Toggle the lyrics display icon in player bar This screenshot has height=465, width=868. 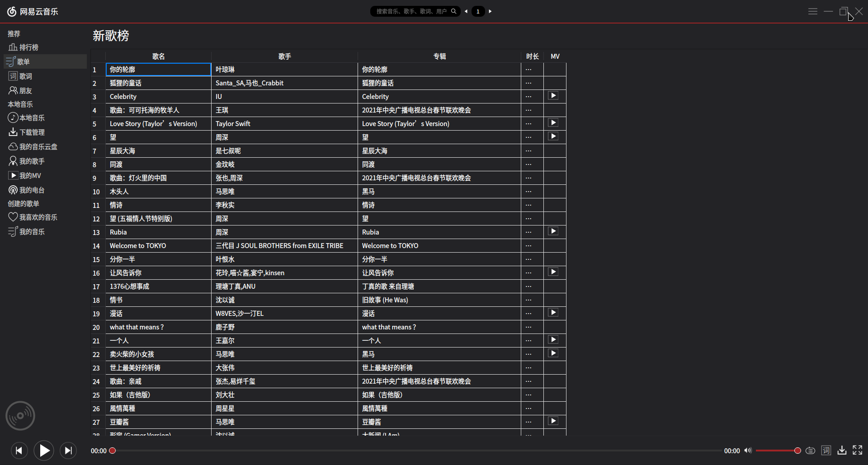tap(826, 451)
